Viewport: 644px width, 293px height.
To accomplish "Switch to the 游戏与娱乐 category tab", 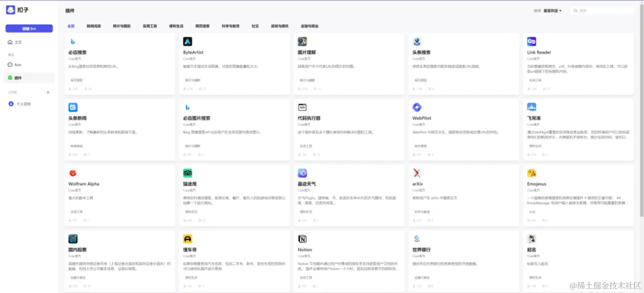I will coord(280,26).
